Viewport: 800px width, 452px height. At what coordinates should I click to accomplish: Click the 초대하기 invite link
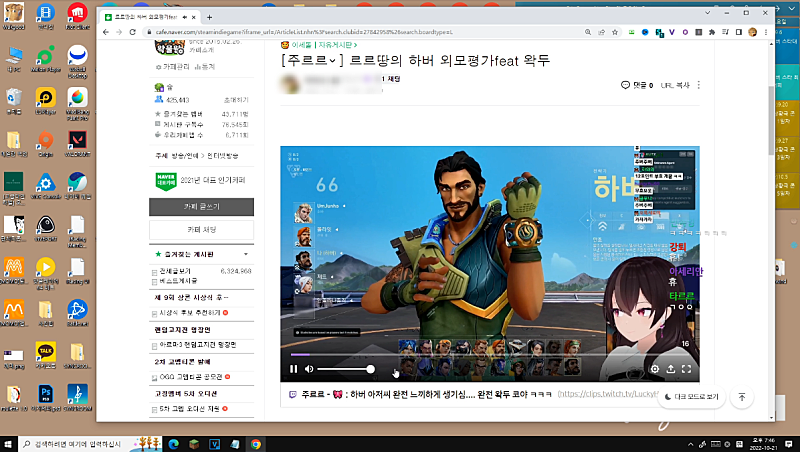(236, 100)
